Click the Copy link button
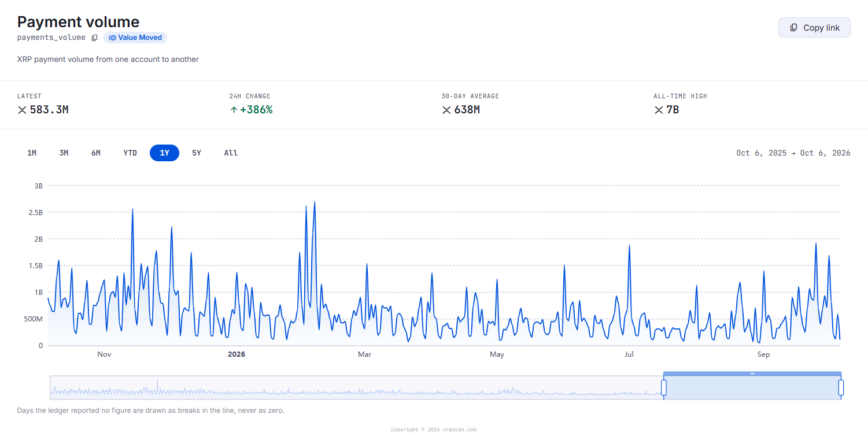Image resolution: width=868 pixels, height=440 pixels. point(814,28)
